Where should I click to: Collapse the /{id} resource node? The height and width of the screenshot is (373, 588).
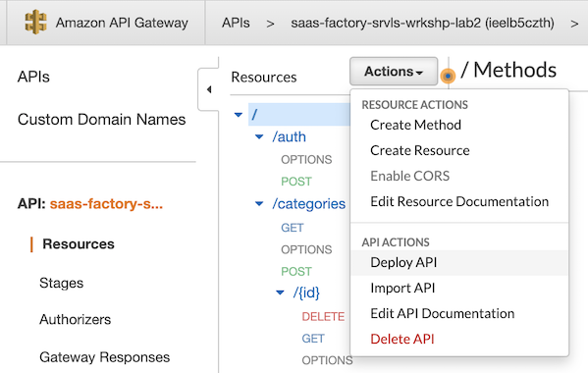coord(280,293)
